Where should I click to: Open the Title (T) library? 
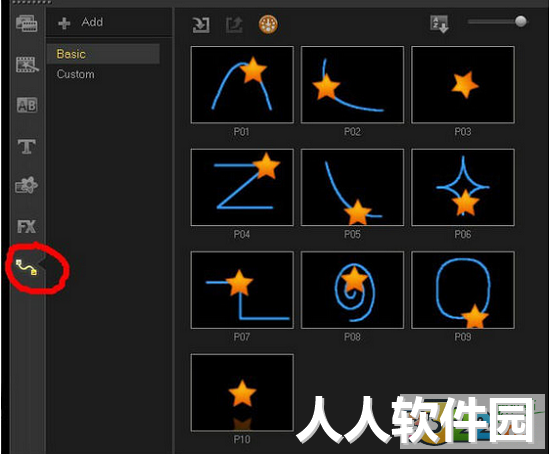click(27, 146)
